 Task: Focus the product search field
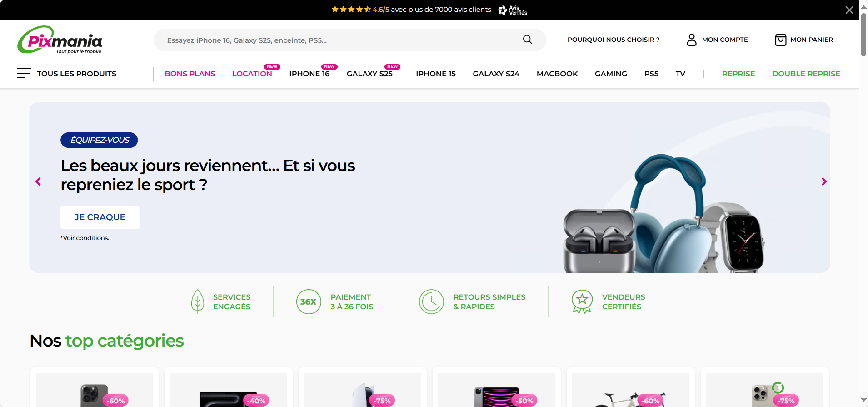coord(349,40)
